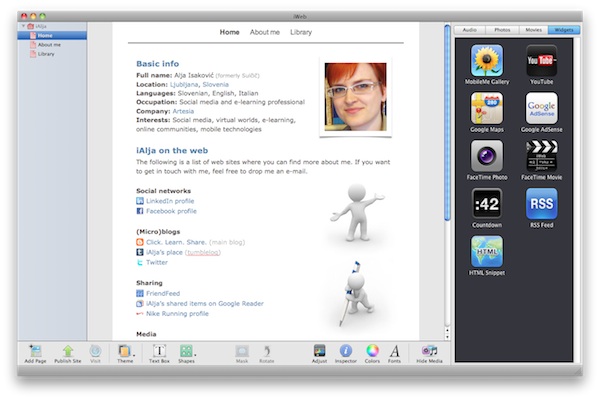
Task: Click the Basic info heading text
Action: [x=157, y=64]
